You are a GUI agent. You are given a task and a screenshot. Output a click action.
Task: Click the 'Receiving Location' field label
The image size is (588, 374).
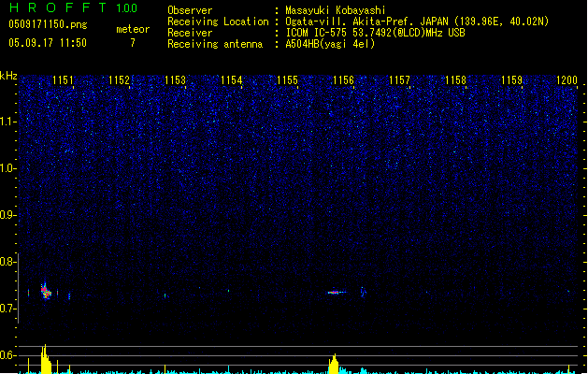coord(218,22)
